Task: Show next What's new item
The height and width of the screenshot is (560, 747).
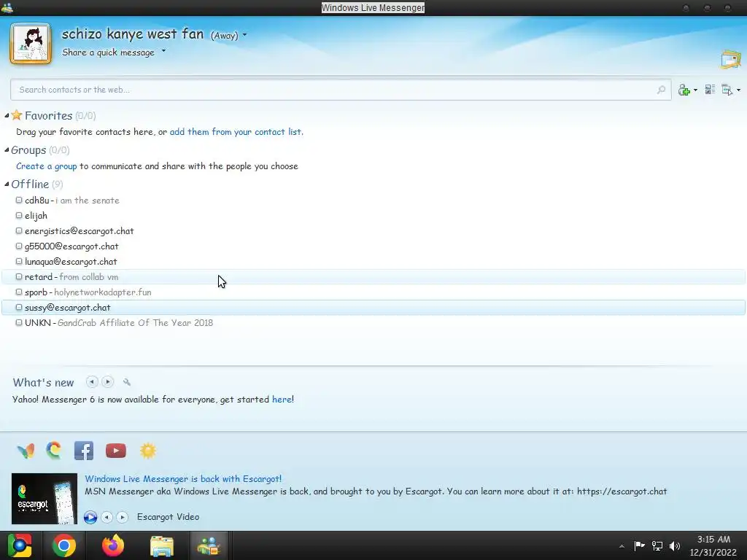Action: point(108,382)
